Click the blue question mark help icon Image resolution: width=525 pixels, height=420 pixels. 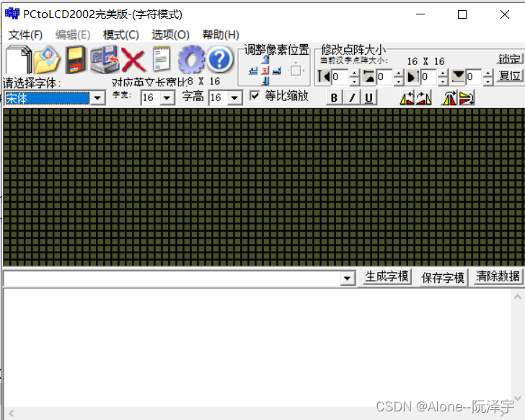[220, 60]
